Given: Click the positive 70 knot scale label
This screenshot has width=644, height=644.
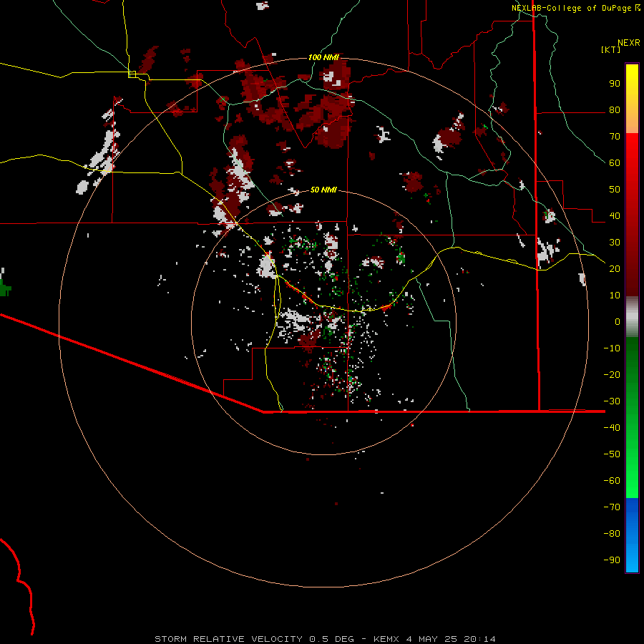Looking at the screenshot, I should point(615,137).
